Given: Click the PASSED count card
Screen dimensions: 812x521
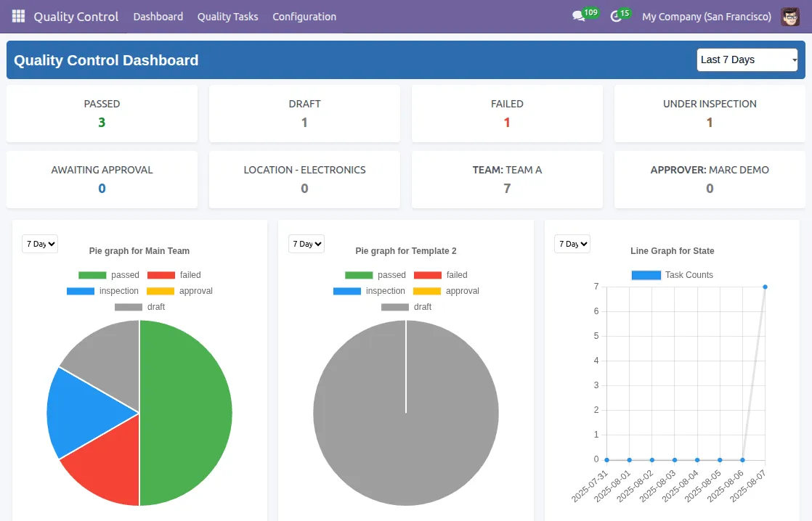Looking at the screenshot, I should (102, 113).
